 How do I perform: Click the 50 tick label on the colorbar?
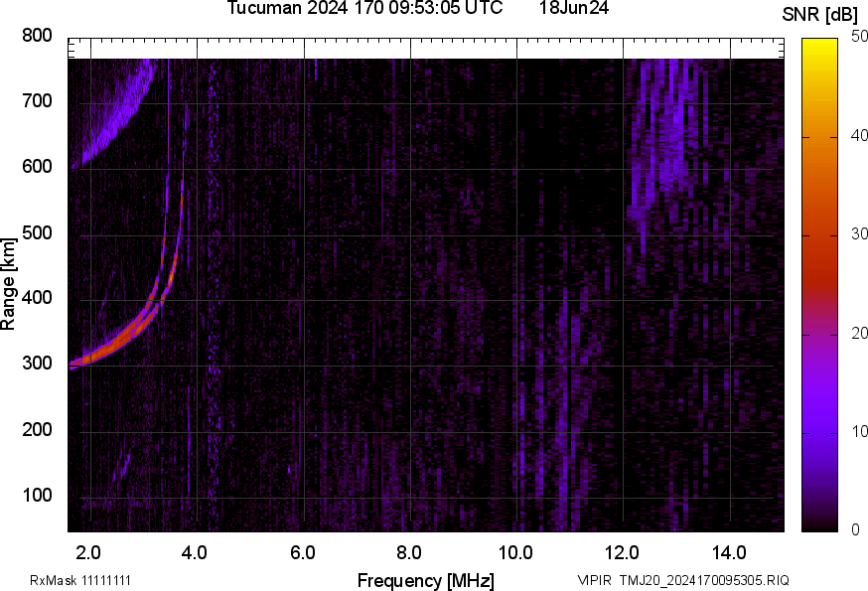(x=860, y=37)
